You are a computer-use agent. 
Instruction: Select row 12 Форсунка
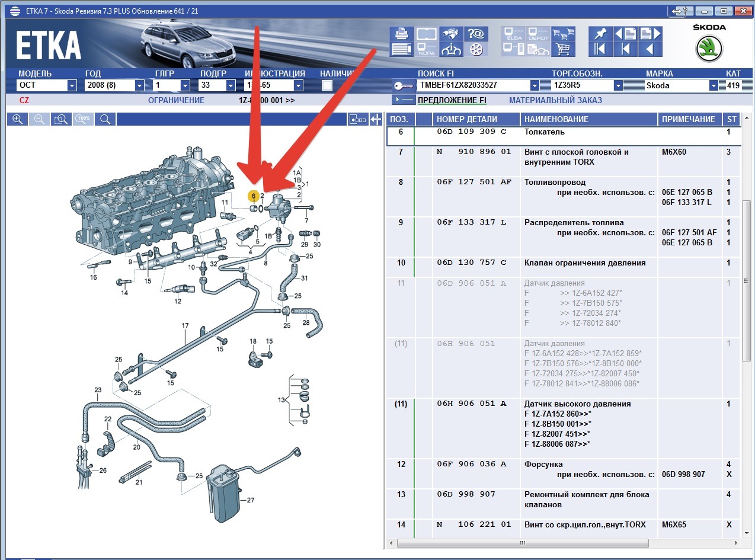click(x=564, y=473)
